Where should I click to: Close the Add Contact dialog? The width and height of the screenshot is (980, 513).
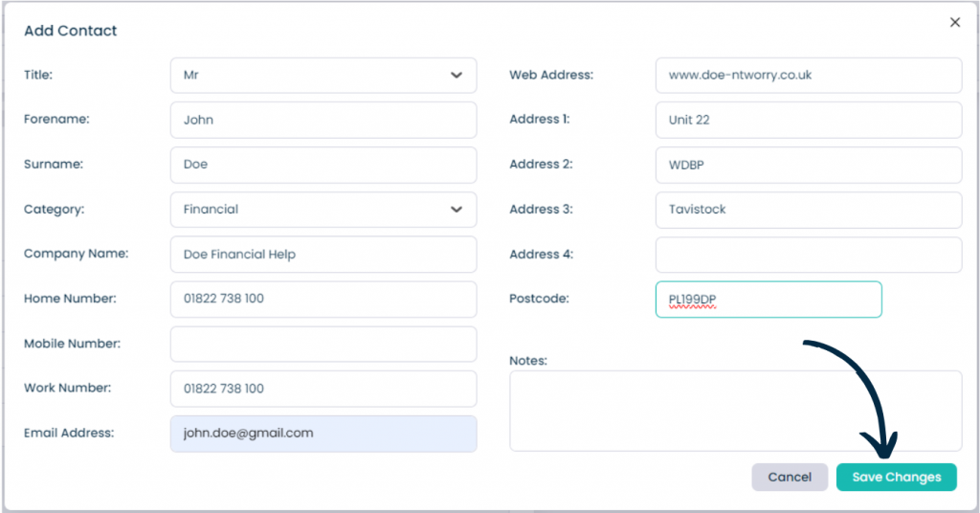[954, 23]
